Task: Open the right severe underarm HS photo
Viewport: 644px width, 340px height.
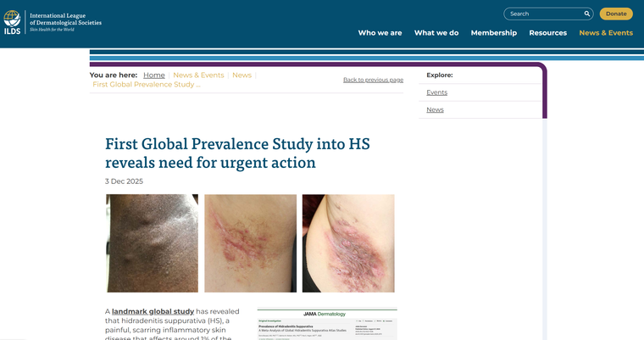Action: (348, 243)
